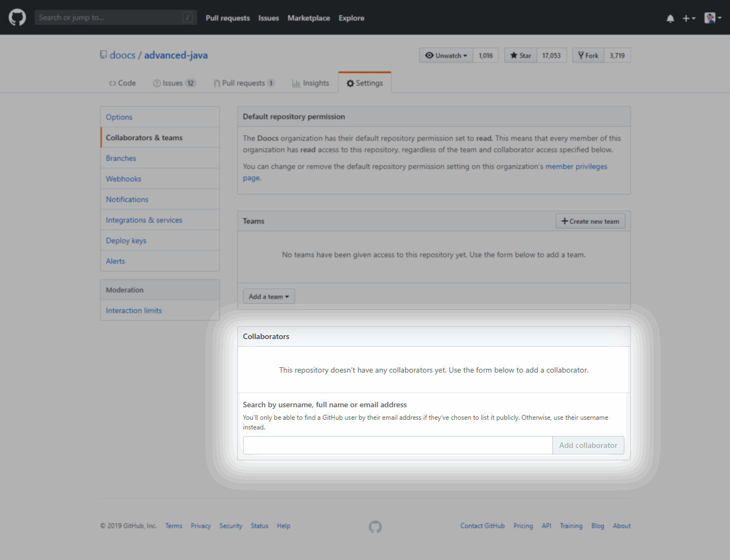The image size is (730, 560).
Task: Go to Pull requests in top navigation
Action: tap(227, 18)
